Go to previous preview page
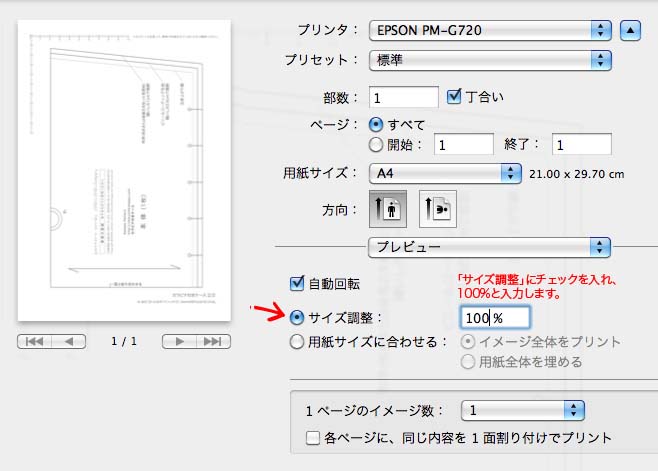 (x=68, y=341)
